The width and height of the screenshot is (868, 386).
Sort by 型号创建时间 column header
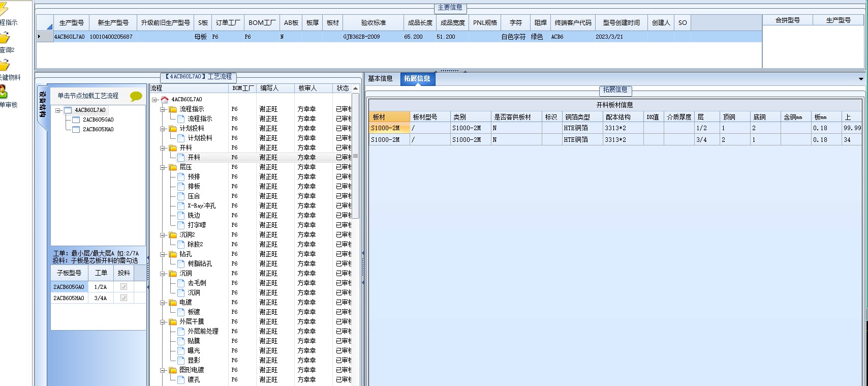click(622, 23)
